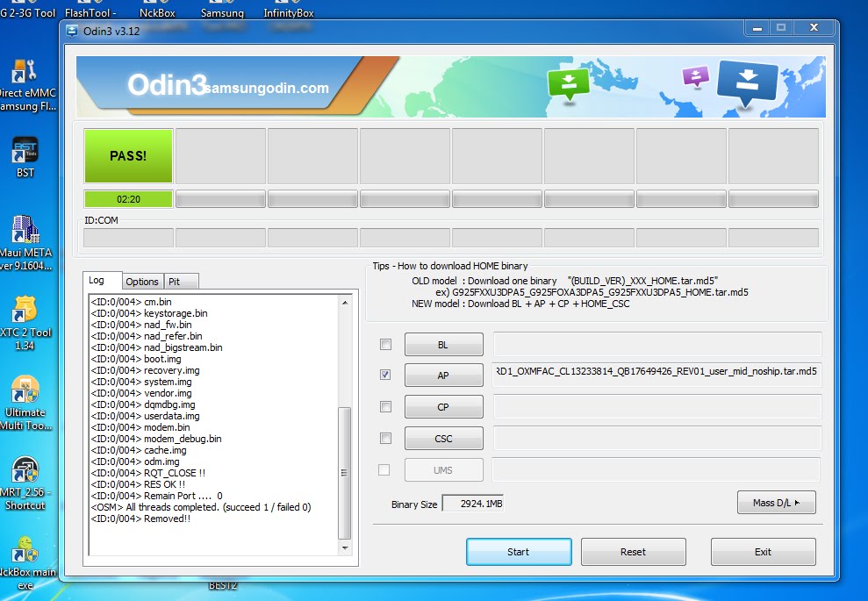Click the green 02:02 progress bar
The height and width of the screenshot is (601, 868).
pos(128,199)
